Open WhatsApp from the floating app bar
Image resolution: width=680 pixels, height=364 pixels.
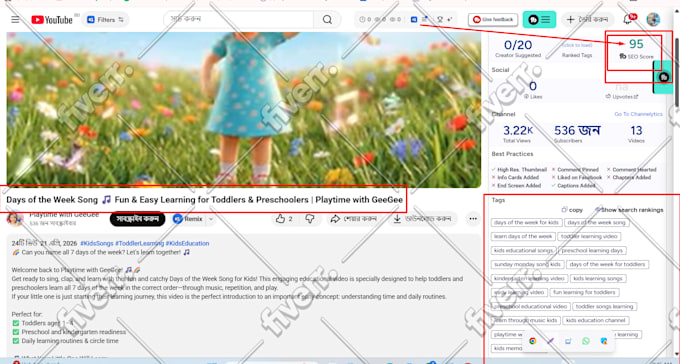[x=586, y=341]
